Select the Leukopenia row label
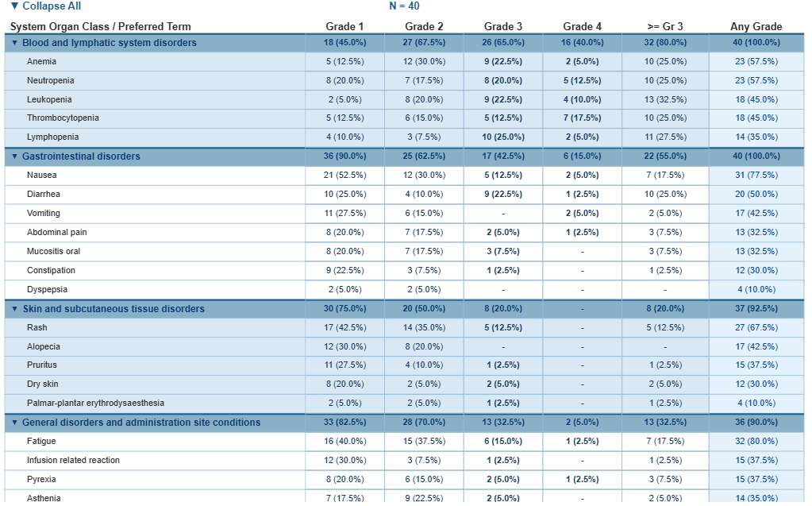This screenshot has width=812, height=506. [49, 99]
